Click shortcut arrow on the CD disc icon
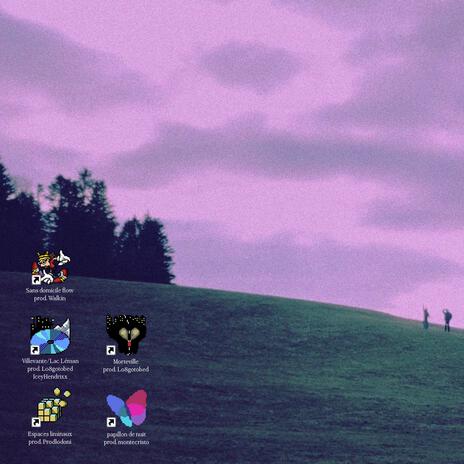Image resolution: width=464 pixels, height=464 pixels. click(35, 350)
